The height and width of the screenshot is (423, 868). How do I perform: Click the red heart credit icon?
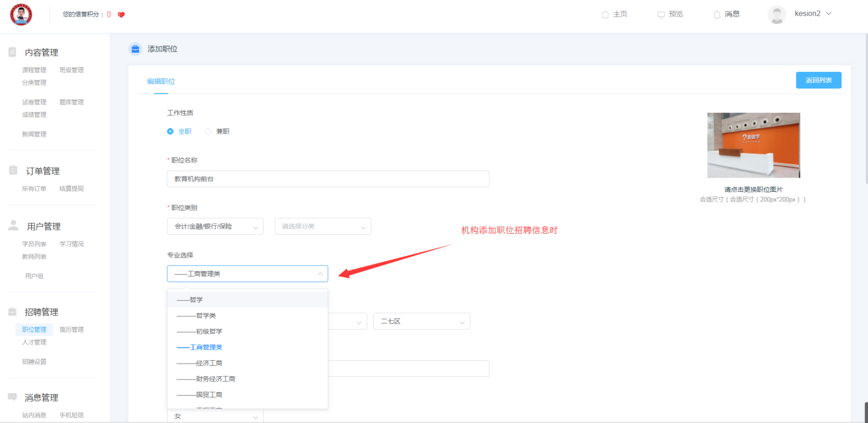[121, 15]
